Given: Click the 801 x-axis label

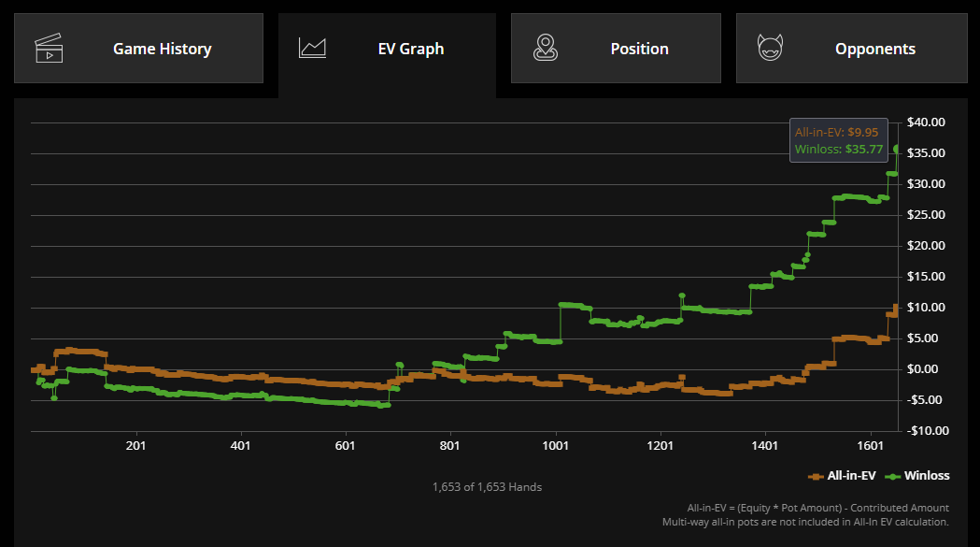Looking at the screenshot, I should coord(449,446).
